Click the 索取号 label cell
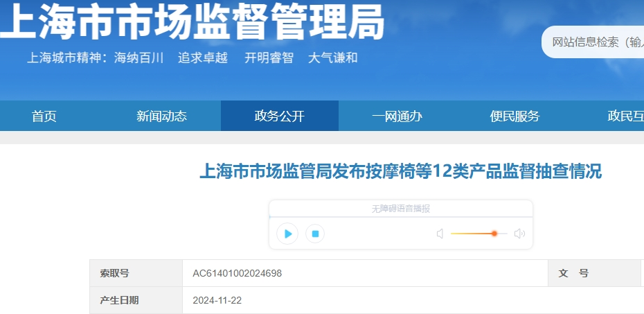Screen dimensions: 644x314 coord(136,273)
